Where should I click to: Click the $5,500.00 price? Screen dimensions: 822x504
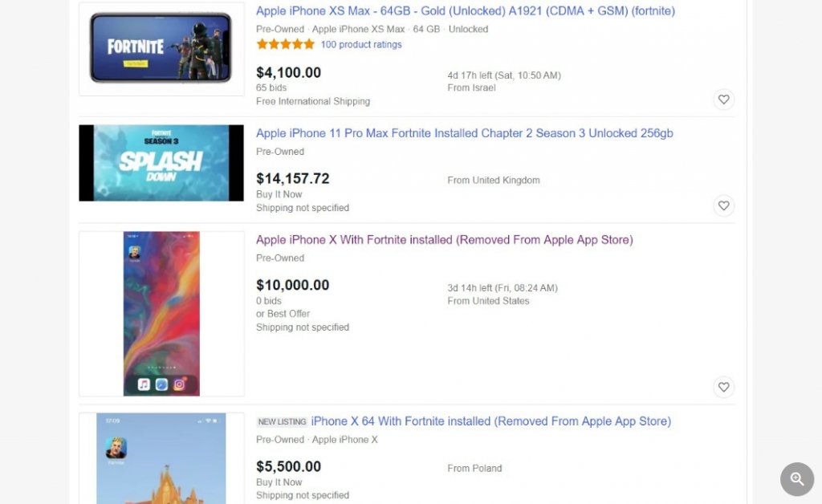point(288,467)
